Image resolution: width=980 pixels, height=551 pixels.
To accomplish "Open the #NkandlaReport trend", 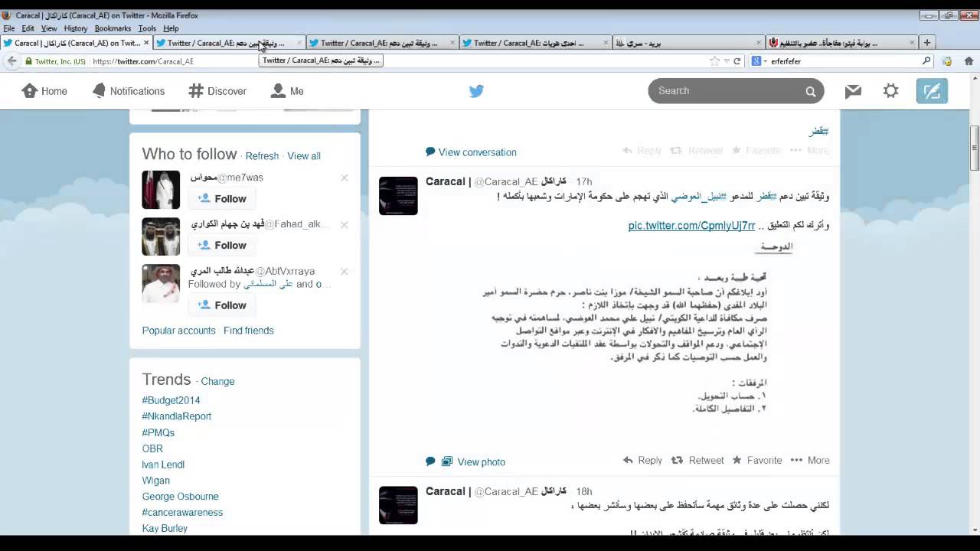I will pyautogui.click(x=177, y=416).
